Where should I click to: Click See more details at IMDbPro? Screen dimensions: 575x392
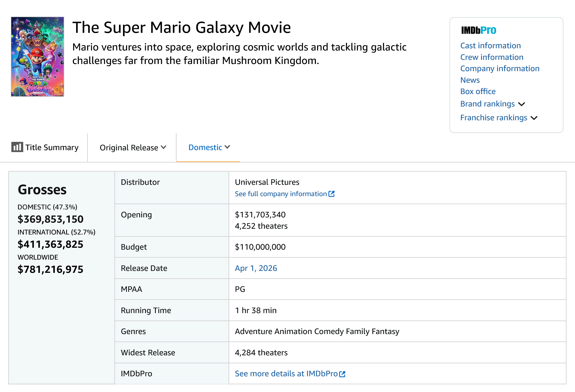coord(286,374)
